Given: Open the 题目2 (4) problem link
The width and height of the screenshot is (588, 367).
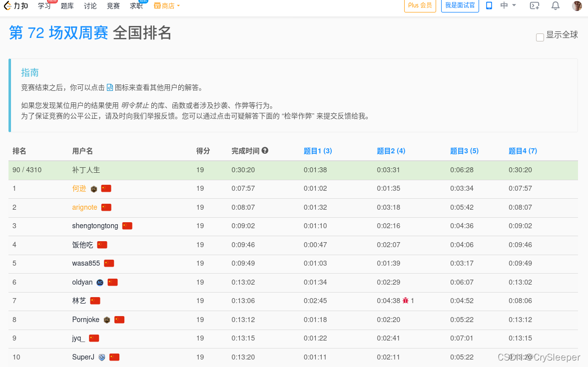Looking at the screenshot, I should click(391, 151).
